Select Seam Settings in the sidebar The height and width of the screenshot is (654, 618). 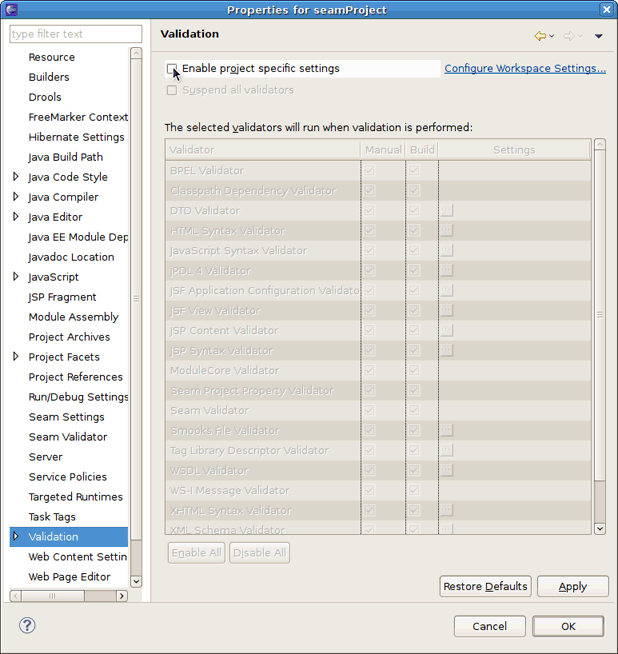(x=66, y=417)
